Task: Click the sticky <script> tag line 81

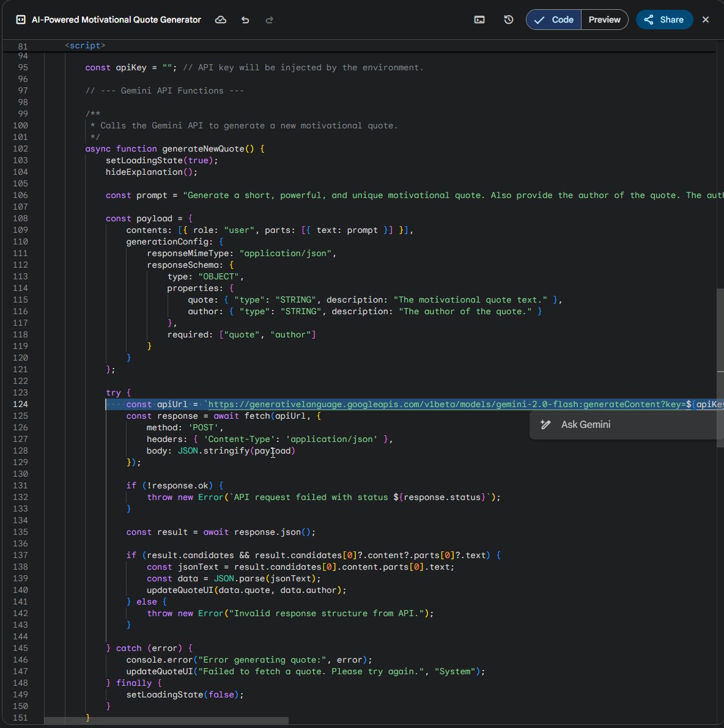Action: 85,45
